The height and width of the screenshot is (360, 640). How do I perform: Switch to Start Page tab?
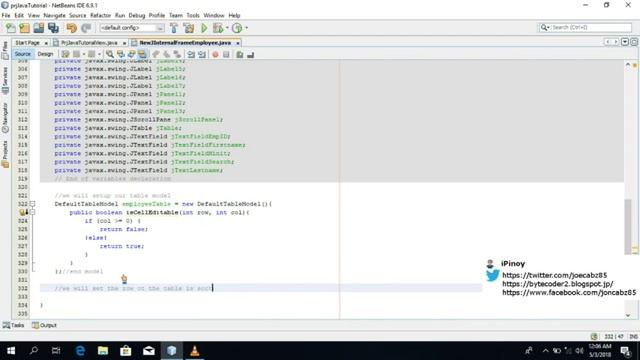tap(27, 42)
